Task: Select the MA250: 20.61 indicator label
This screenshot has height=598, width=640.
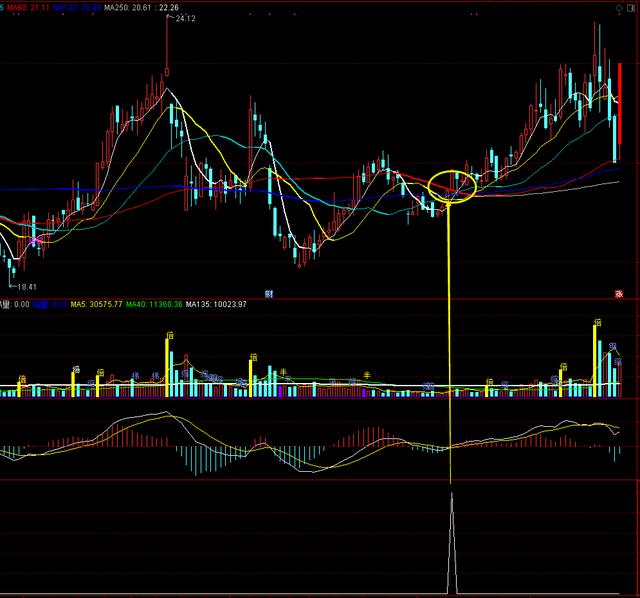Action: pos(128,7)
